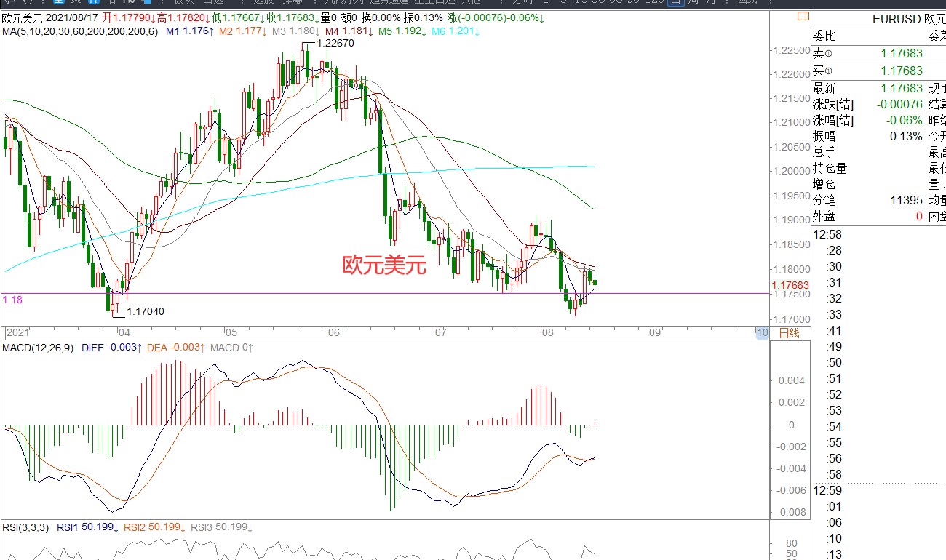This screenshot has height=560, width=946.
Task: Click the EURUSD header of the quote panel
Action: tap(909, 20)
